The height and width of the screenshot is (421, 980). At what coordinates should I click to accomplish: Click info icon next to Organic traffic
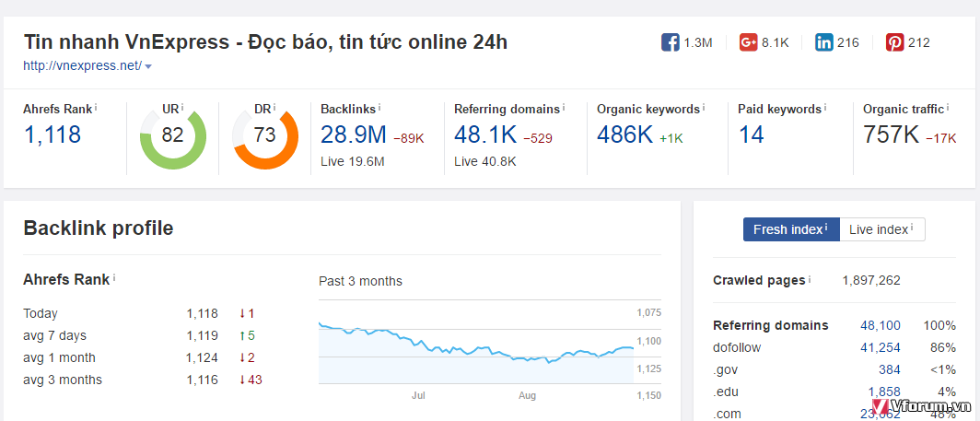[x=948, y=108]
